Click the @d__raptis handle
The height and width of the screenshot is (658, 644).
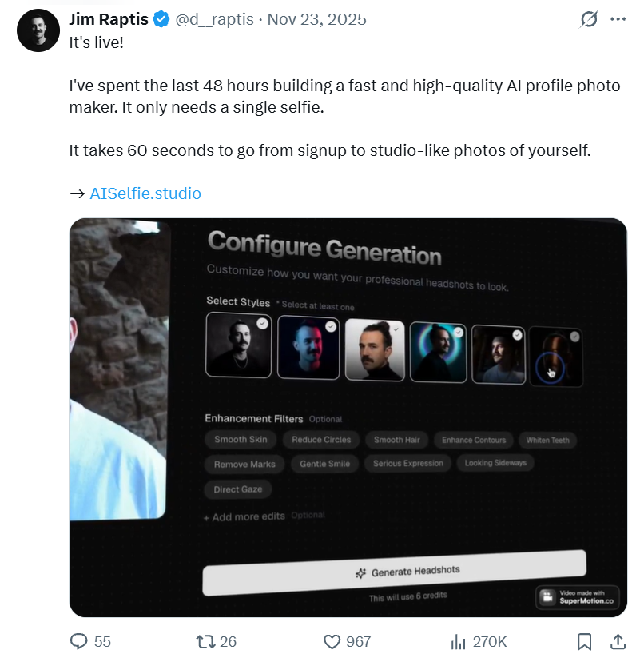click(217, 19)
